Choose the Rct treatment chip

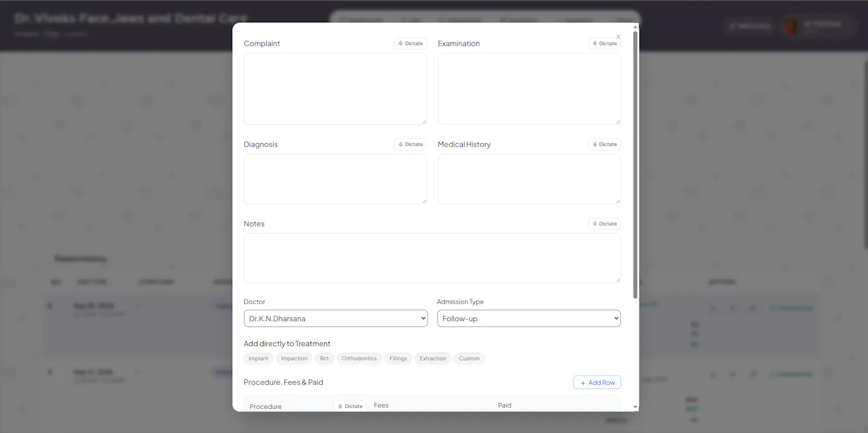click(x=324, y=359)
